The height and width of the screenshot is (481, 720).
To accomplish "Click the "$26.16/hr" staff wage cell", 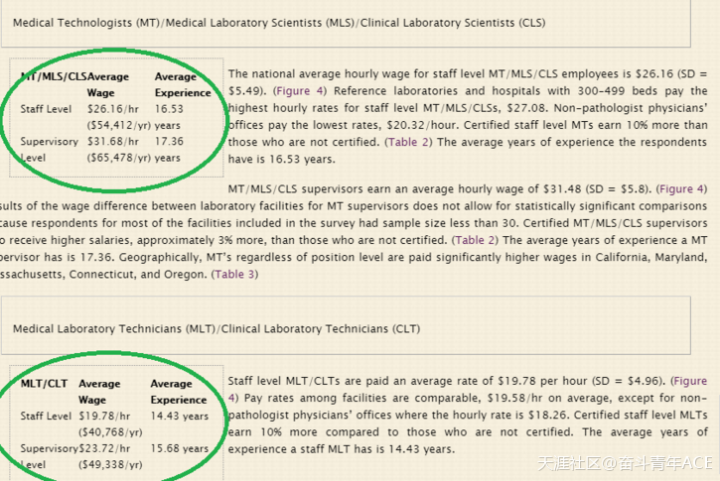I will [113, 109].
